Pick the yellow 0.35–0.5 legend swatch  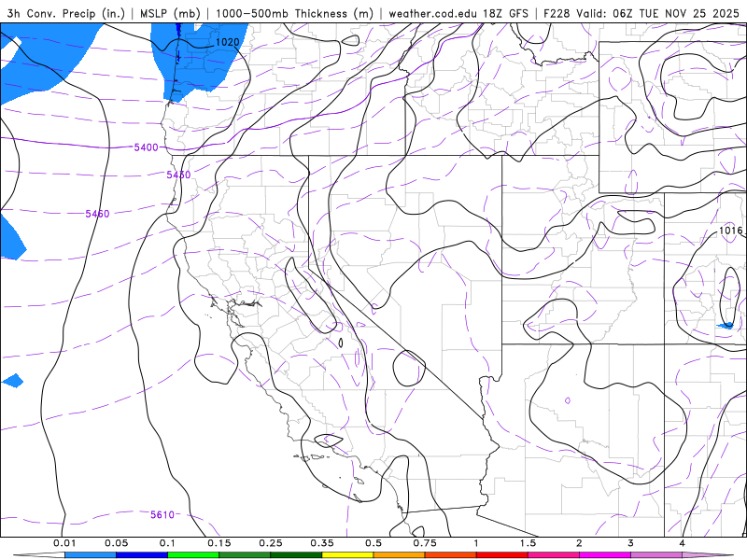click(347, 555)
